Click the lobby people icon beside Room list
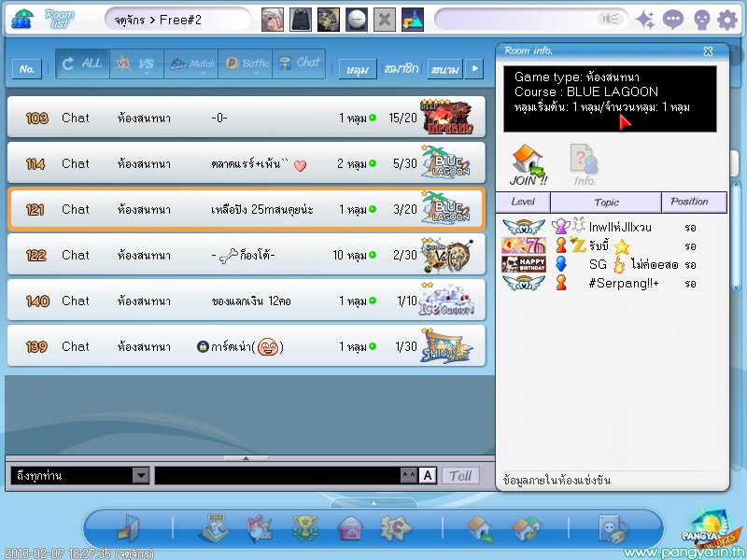This screenshot has width=747, height=560. 21,19
